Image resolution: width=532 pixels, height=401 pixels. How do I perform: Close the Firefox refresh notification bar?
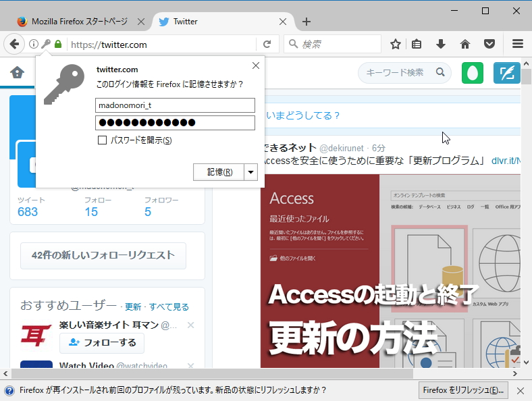(520, 391)
